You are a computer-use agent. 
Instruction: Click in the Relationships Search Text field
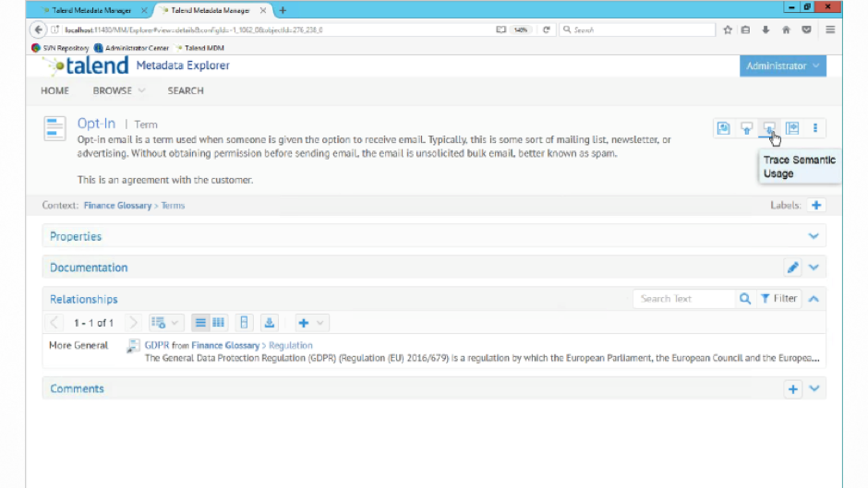tap(684, 299)
